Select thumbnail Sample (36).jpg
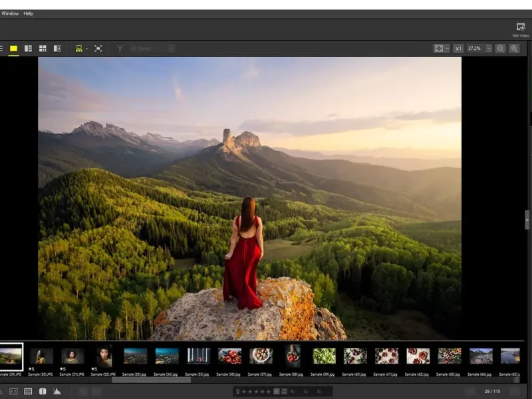The height and width of the screenshot is (399, 532). (x=229, y=356)
